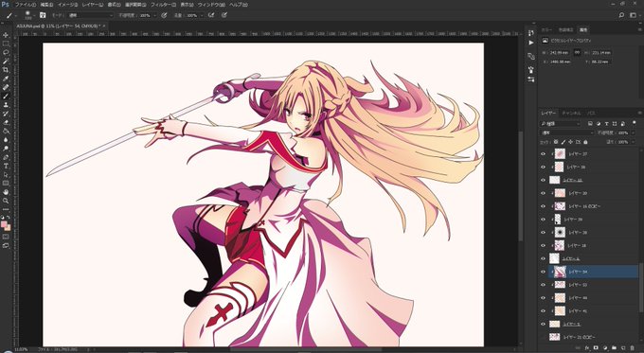
Task: Switch to the カラー panel tab
Action: coord(546,30)
